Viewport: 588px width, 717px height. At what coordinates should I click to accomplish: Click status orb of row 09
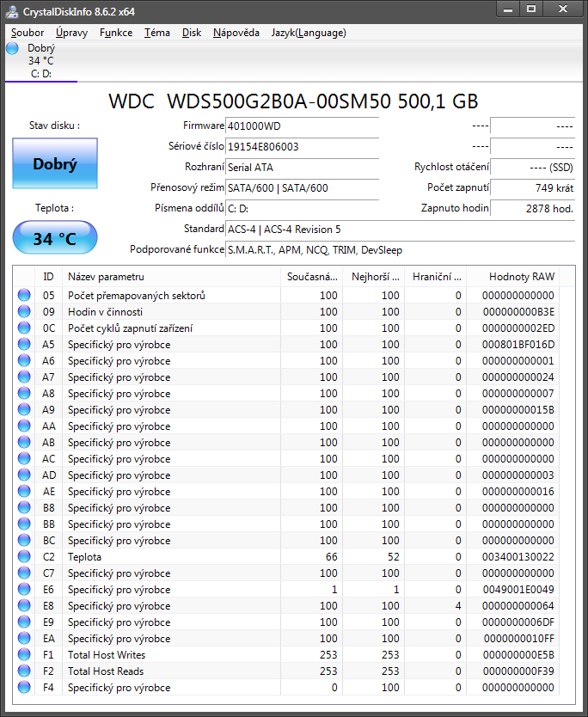point(24,312)
